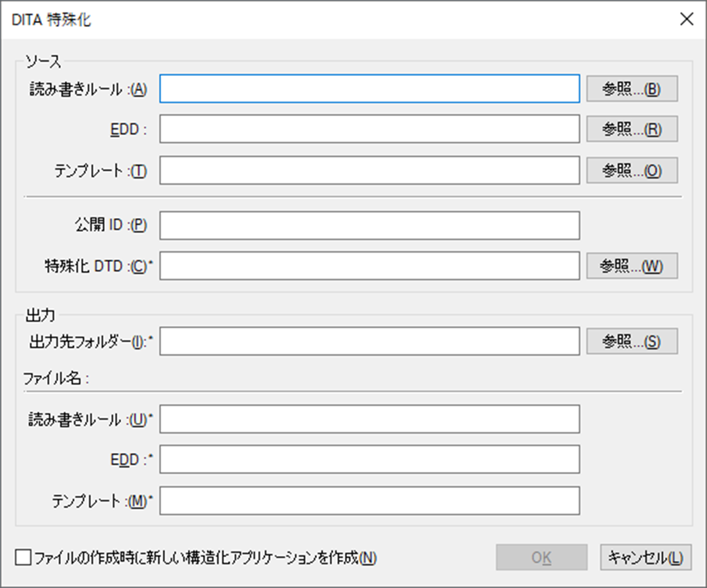
Task: Focus the source 読み書きルール (A) input field
Action: 369,89
